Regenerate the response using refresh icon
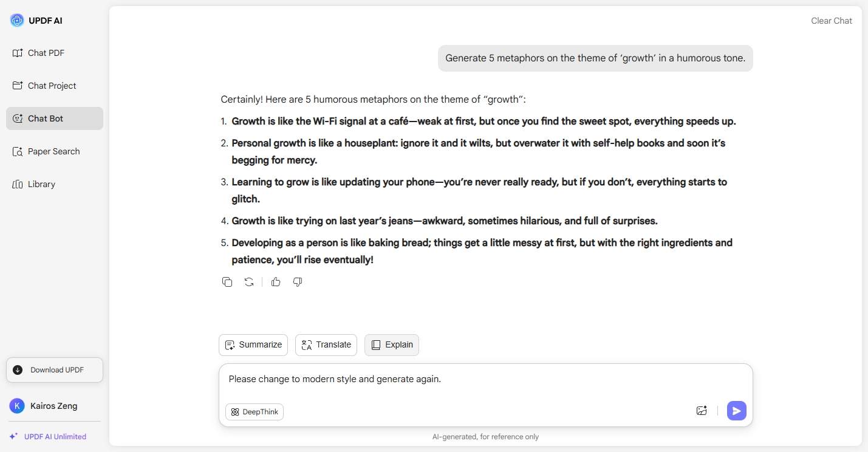The height and width of the screenshot is (452, 868). tap(249, 282)
